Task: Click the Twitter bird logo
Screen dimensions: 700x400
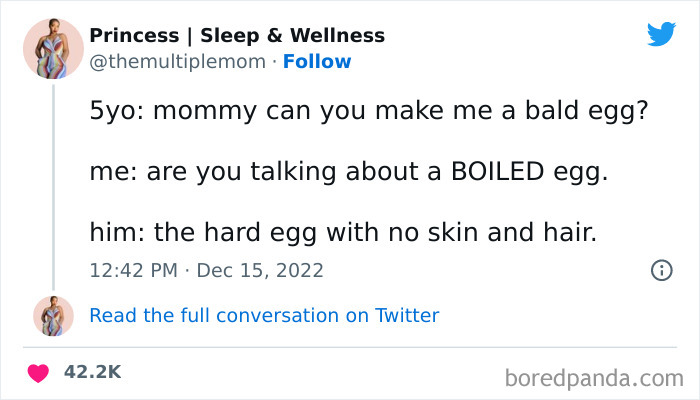Action: 661,35
